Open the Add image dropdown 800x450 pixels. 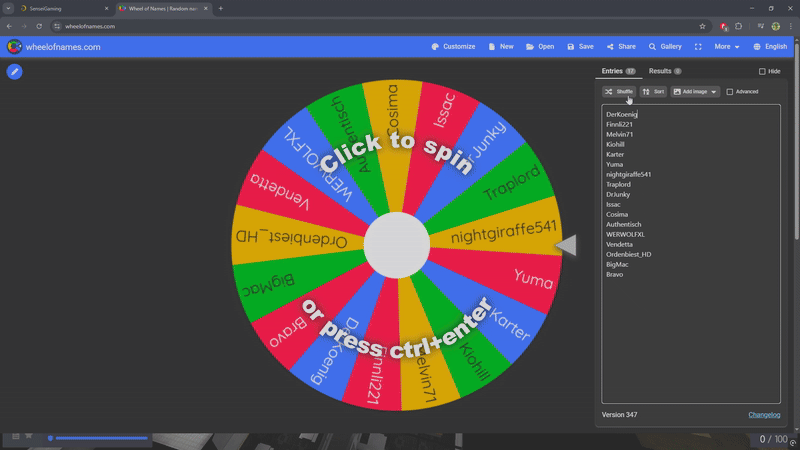[695, 92]
